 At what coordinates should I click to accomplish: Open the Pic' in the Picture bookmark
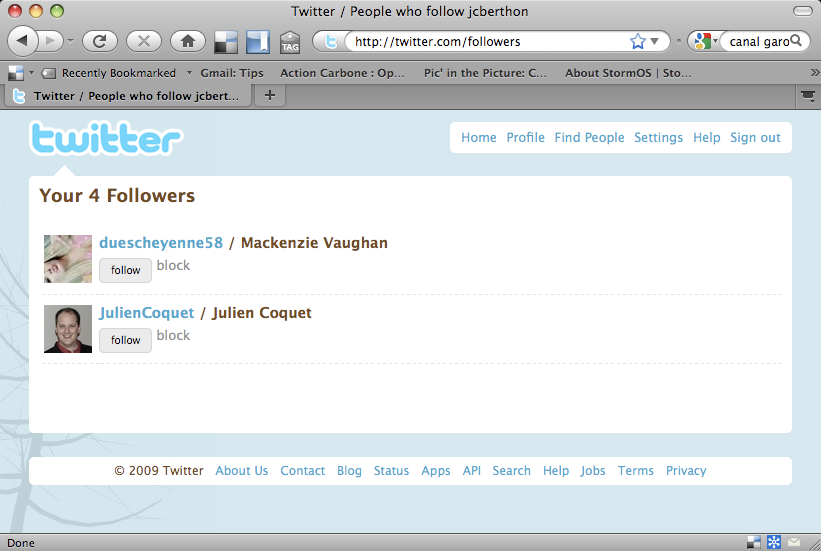[485, 73]
